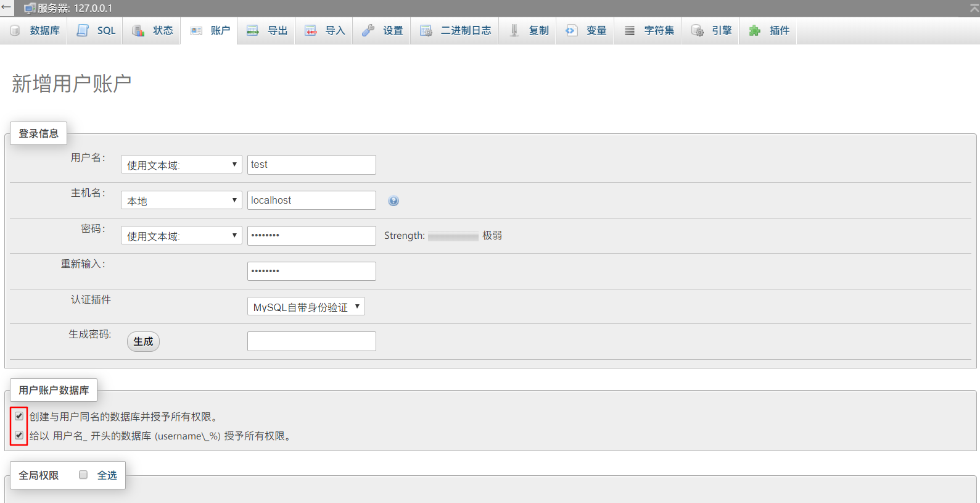Click the 插件 (Plugins) puzzle icon
Viewport: 980px width, 503px height.
(x=755, y=31)
